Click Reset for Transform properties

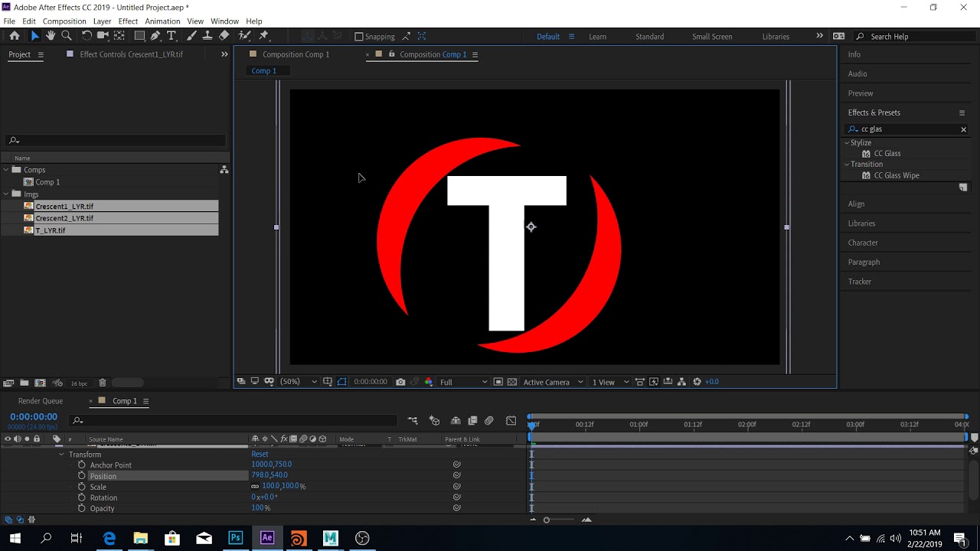(260, 455)
